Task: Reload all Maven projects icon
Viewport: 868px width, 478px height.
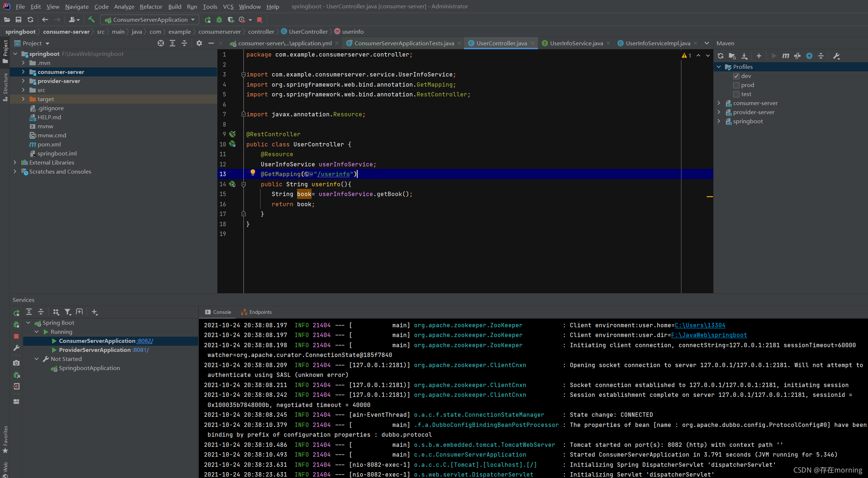Action: (x=721, y=56)
